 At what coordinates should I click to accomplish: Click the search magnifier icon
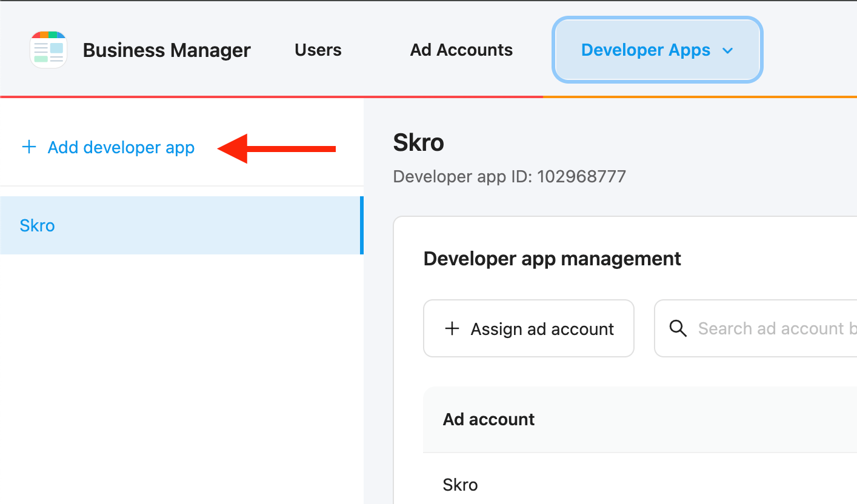coord(678,329)
